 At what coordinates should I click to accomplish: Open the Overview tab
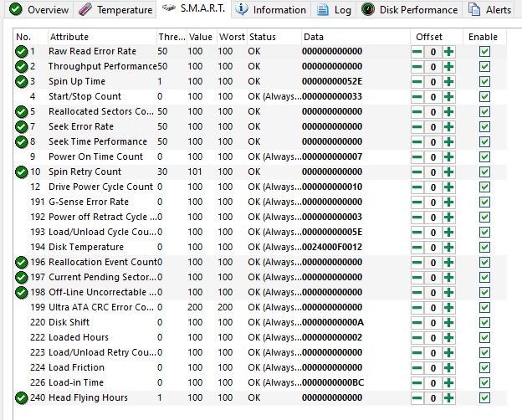[39, 10]
